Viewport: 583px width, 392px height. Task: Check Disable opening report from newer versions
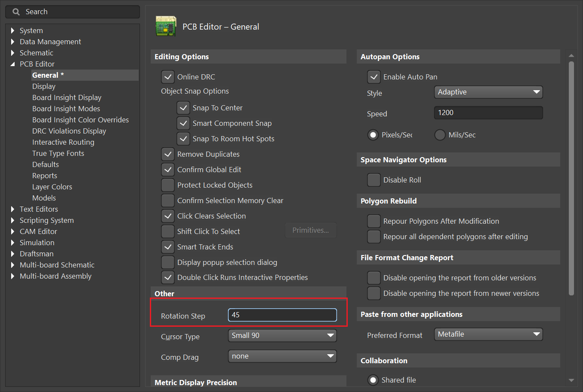(x=373, y=293)
